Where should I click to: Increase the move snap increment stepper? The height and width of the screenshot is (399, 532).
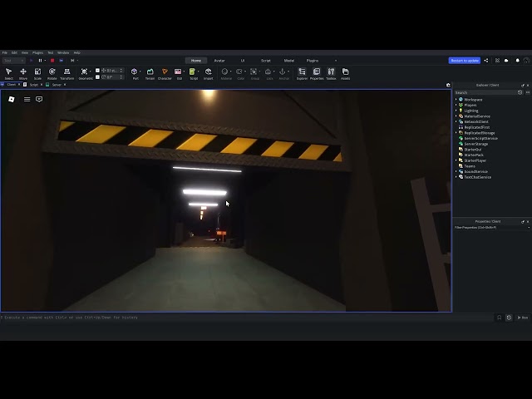pos(121,69)
